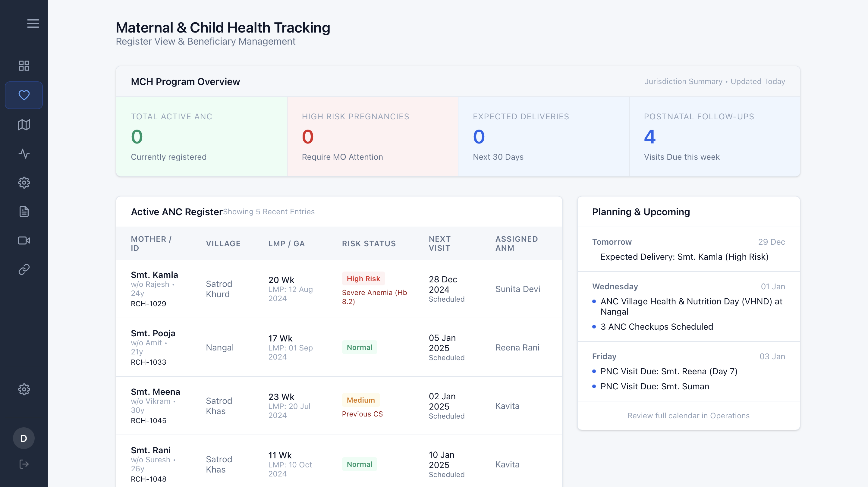The width and height of the screenshot is (868, 487).
Task: Click the Medium badge for Meena
Action: (x=360, y=400)
